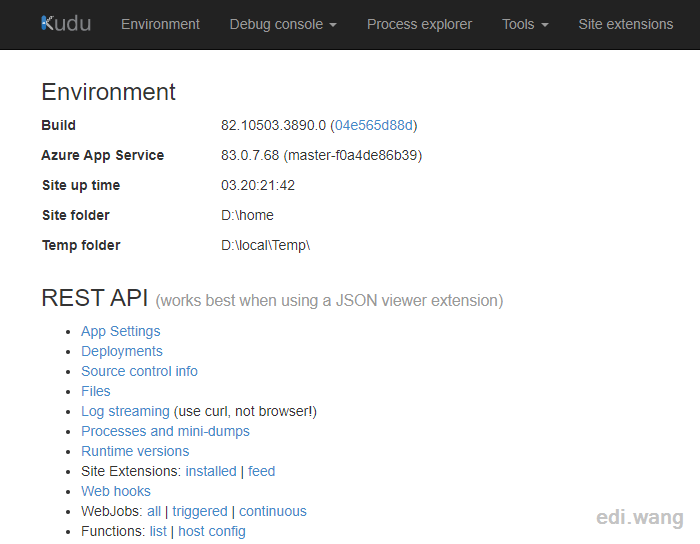Image resolution: width=700 pixels, height=544 pixels.
Task: Select the temp folder path D:\local\Temp\
Action: click(x=266, y=245)
